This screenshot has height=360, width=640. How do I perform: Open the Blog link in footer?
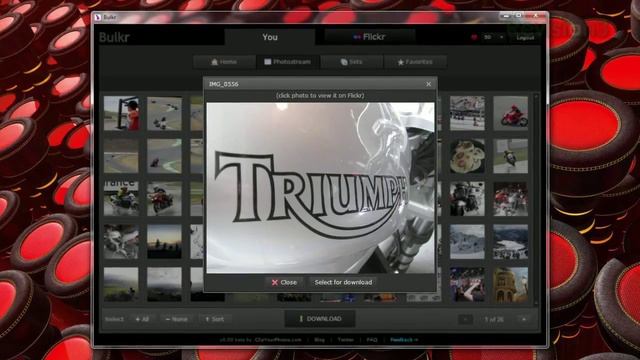319,340
